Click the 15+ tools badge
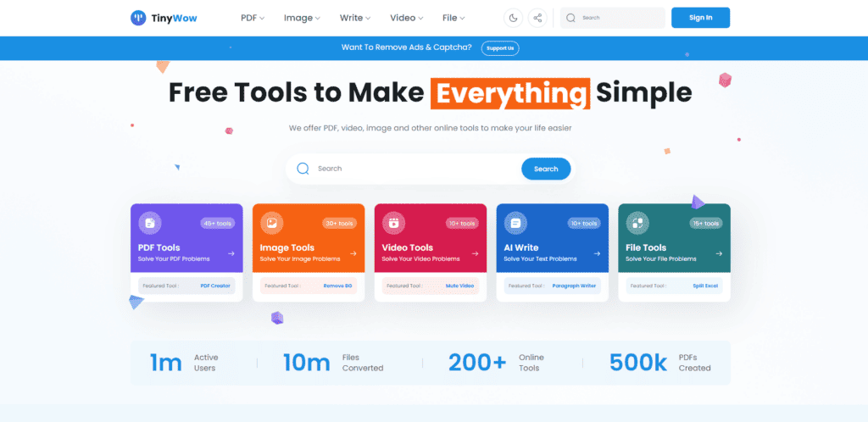Image resolution: width=868 pixels, height=422 pixels. 705,224
